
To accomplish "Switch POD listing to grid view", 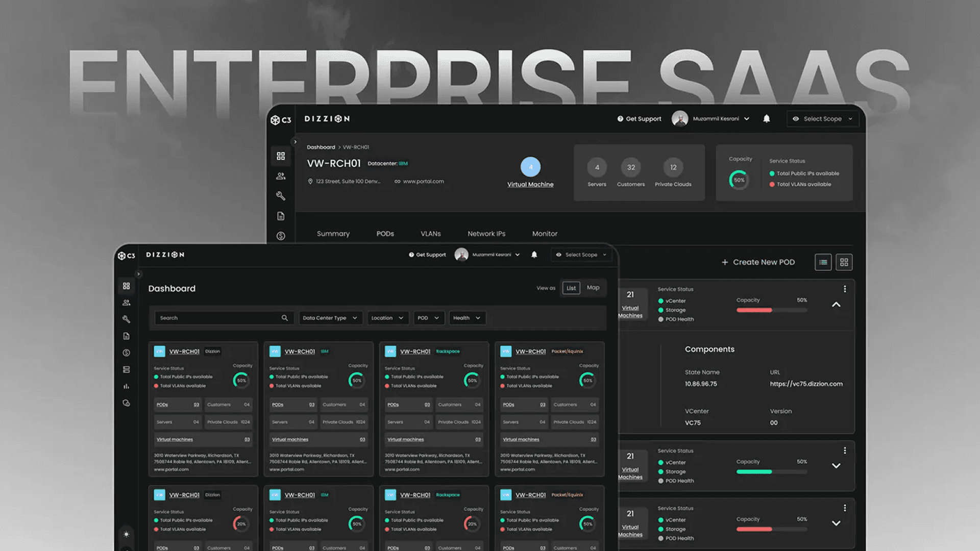I will click(844, 262).
